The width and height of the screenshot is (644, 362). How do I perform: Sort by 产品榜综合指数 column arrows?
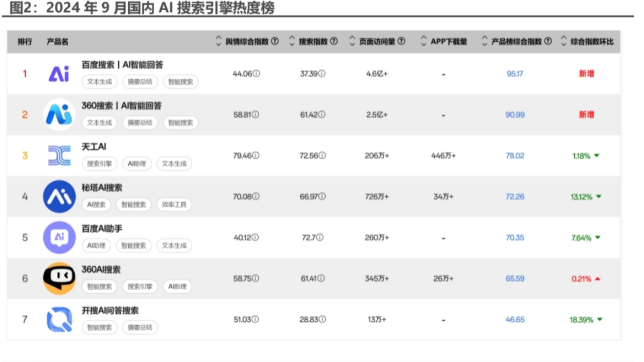tap(485, 41)
